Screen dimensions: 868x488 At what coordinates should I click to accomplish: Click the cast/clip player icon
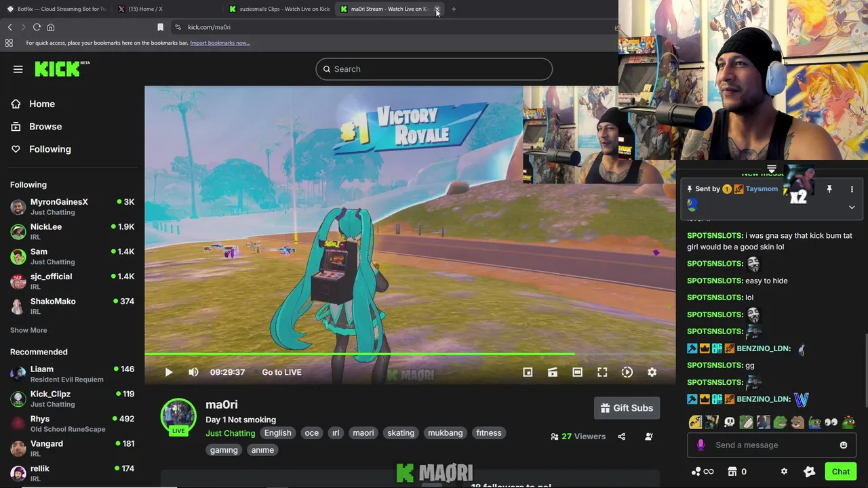[553, 372]
